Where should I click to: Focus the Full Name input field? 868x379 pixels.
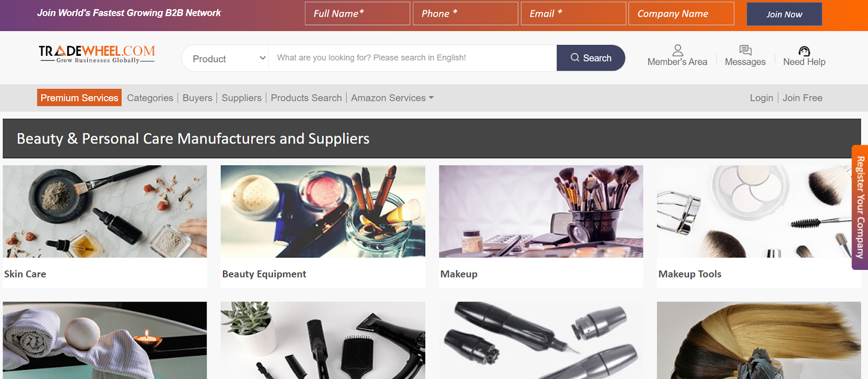tap(358, 14)
